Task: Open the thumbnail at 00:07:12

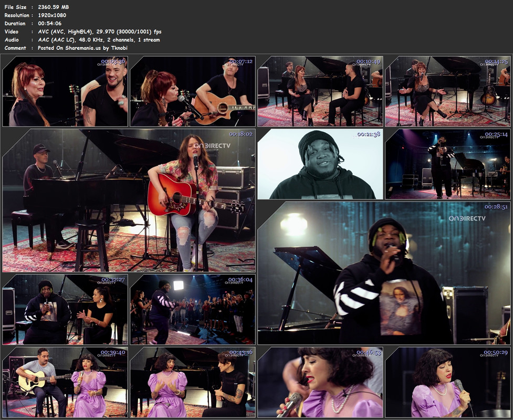Action: pos(193,91)
